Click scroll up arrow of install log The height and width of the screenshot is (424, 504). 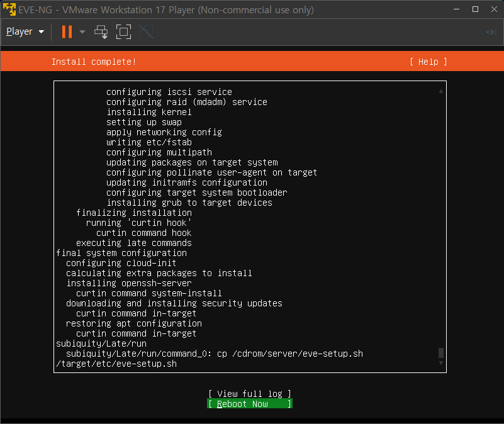(441, 91)
